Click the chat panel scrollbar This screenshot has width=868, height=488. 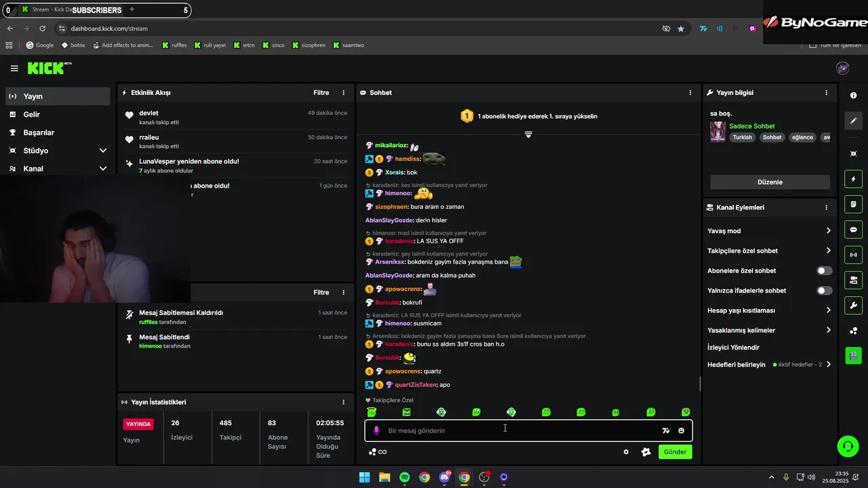point(700,384)
